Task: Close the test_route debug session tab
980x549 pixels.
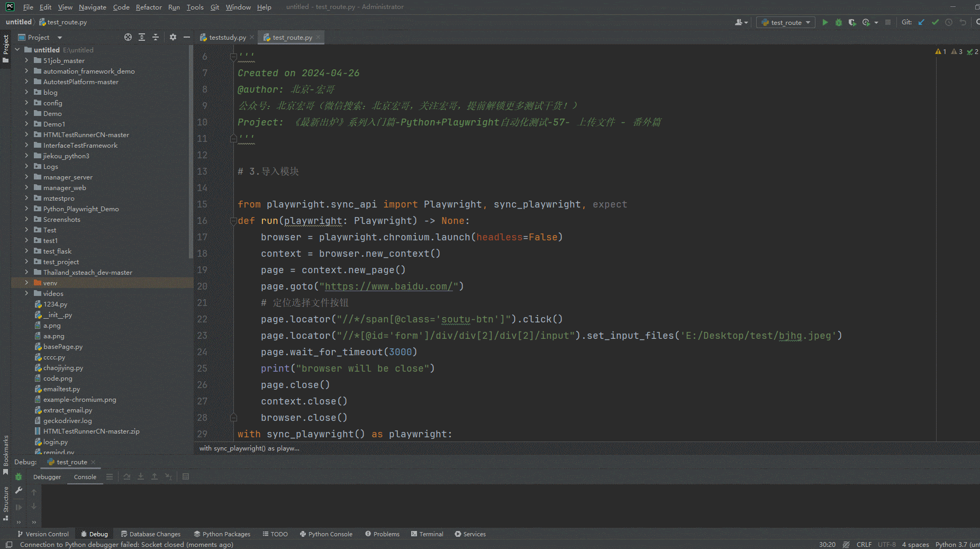Action: click(x=93, y=462)
